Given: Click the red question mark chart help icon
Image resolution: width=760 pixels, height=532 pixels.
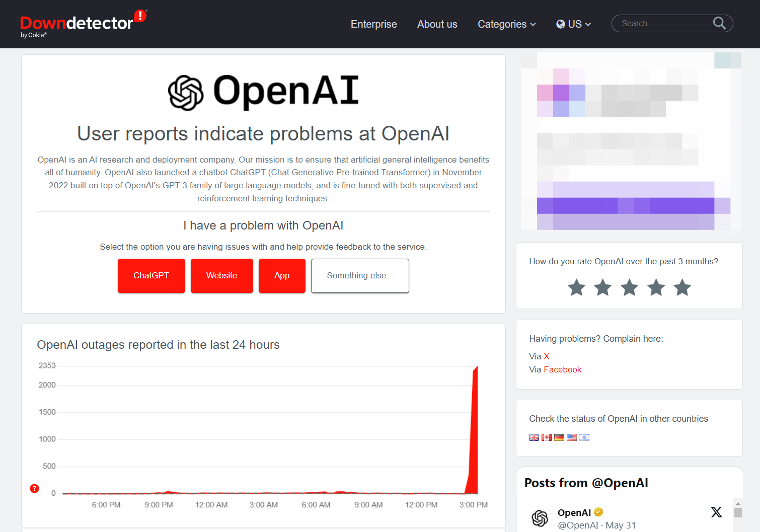Looking at the screenshot, I should tap(34, 488).
